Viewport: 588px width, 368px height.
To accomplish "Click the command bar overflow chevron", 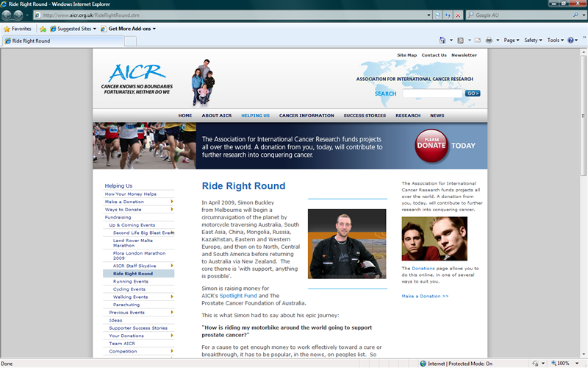I will [584, 38].
